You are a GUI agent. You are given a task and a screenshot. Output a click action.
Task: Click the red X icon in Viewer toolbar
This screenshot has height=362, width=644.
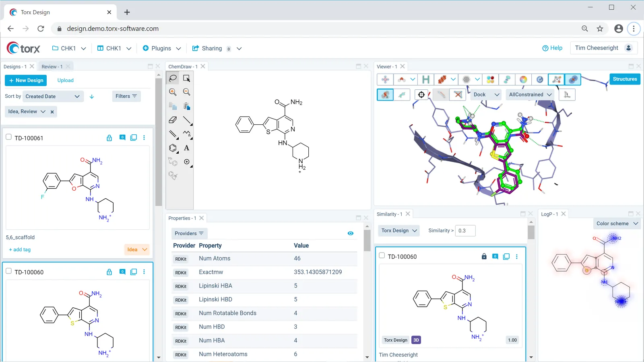pyautogui.click(x=458, y=95)
